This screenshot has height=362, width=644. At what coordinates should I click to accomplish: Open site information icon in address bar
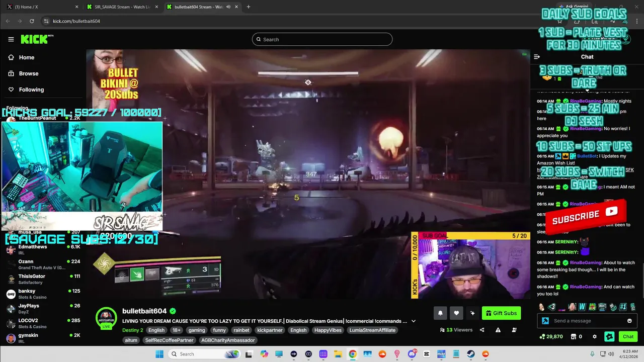pos(46,21)
